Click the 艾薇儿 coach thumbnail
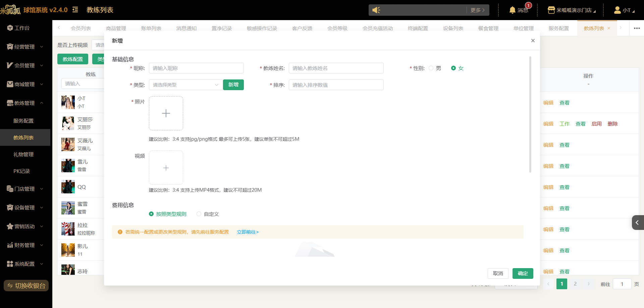Screen dimensions: 644x308 68,144
